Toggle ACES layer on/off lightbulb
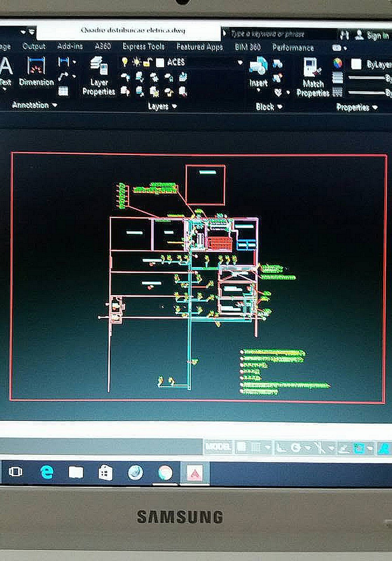The width and height of the screenshot is (392, 561). coord(124,62)
